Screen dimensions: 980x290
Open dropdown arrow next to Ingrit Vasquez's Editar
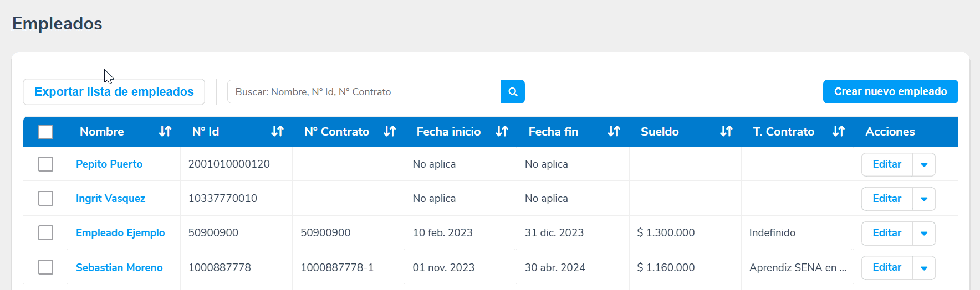(x=924, y=199)
